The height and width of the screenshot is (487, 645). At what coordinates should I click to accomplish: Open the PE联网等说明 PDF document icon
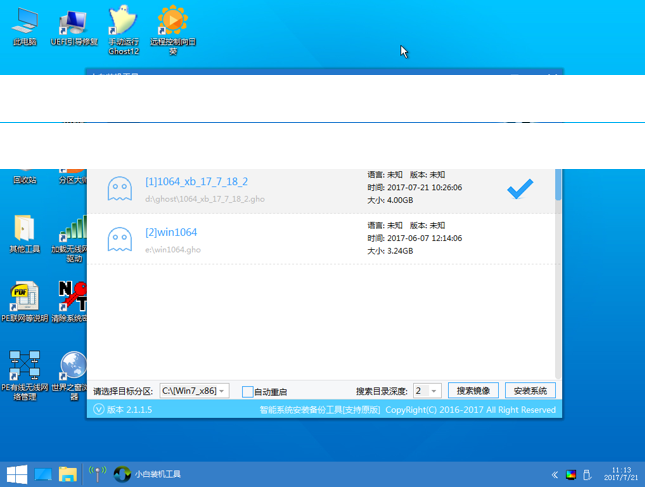pos(24,298)
